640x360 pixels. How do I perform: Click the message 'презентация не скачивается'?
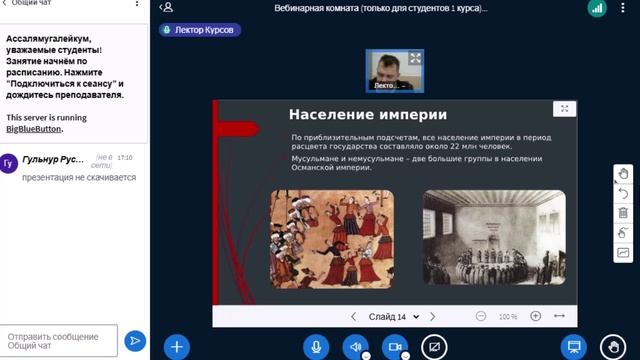click(x=79, y=178)
